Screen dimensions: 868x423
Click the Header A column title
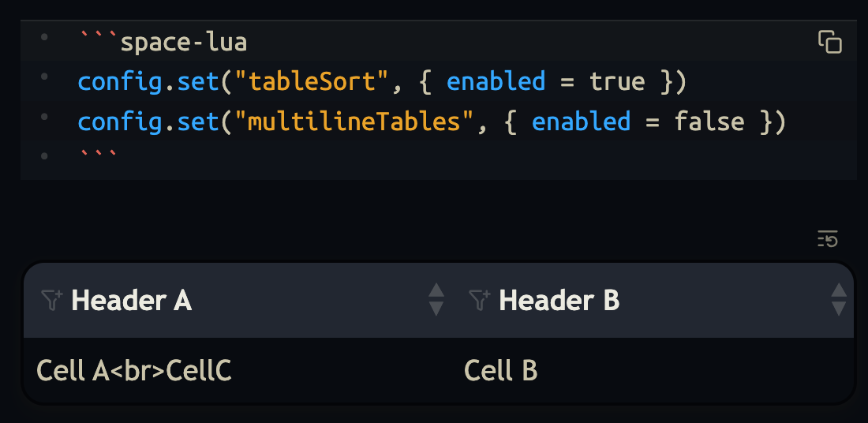[x=131, y=301]
